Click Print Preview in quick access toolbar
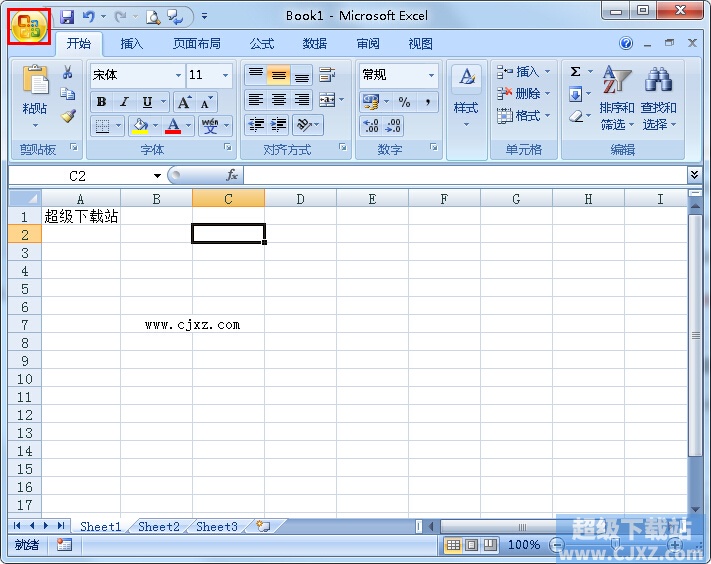711x564 pixels. [x=153, y=17]
